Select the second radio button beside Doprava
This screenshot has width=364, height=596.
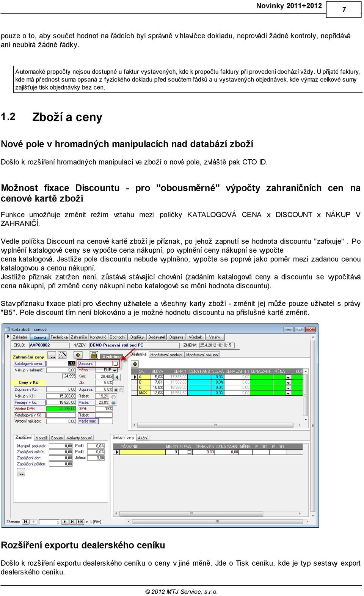121,390
